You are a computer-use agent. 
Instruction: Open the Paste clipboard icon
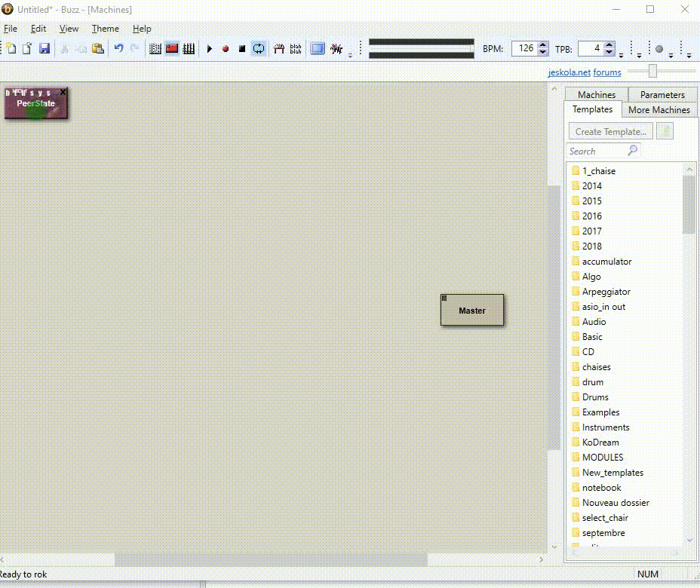(x=97, y=49)
